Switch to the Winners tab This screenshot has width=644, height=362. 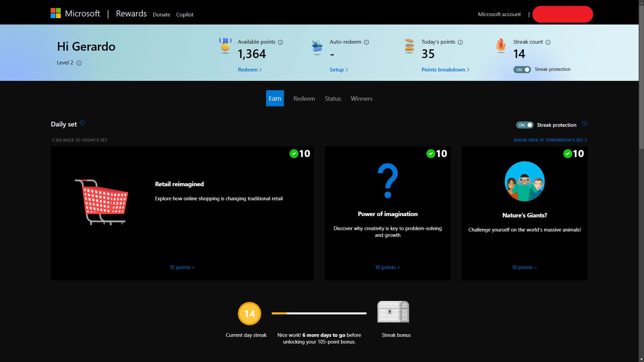click(x=361, y=99)
